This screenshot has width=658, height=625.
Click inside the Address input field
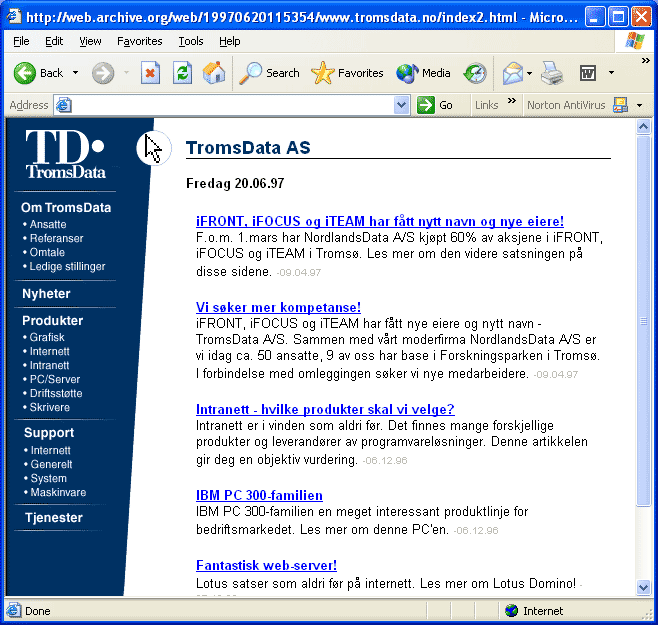(233, 105)
